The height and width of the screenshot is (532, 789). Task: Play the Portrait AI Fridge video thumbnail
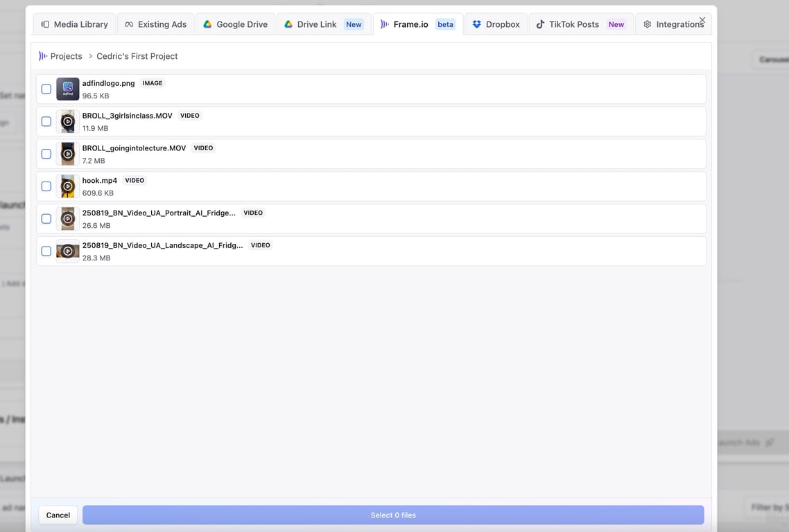tap(68, 219)
